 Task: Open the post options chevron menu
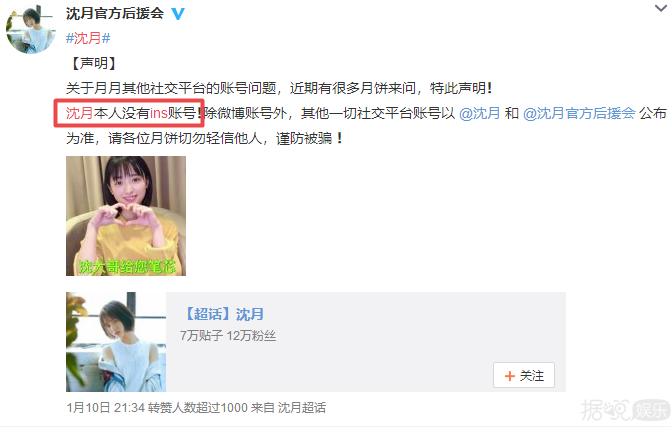click(662, 8)
